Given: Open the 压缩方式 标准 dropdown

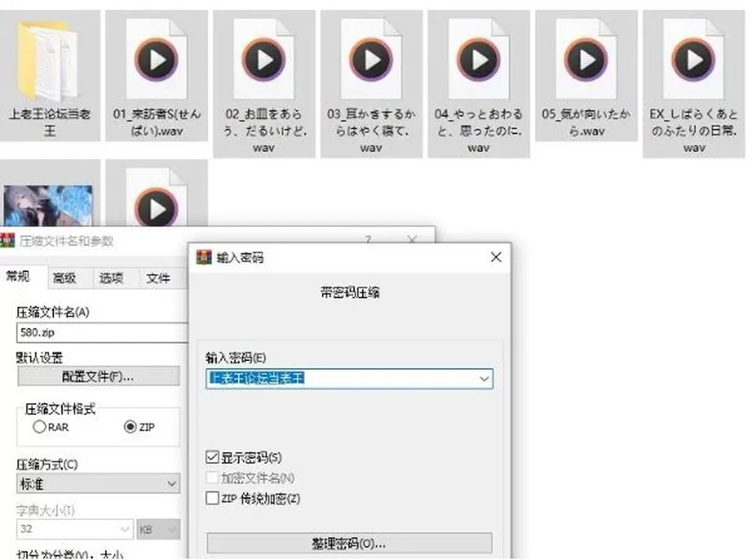Looking at the screenshot, I should 99,484.
